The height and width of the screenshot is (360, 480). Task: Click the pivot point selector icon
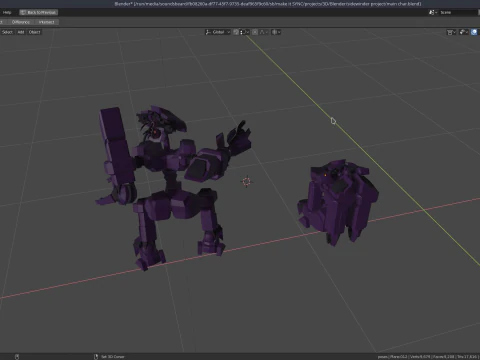[x=276, y=32]
